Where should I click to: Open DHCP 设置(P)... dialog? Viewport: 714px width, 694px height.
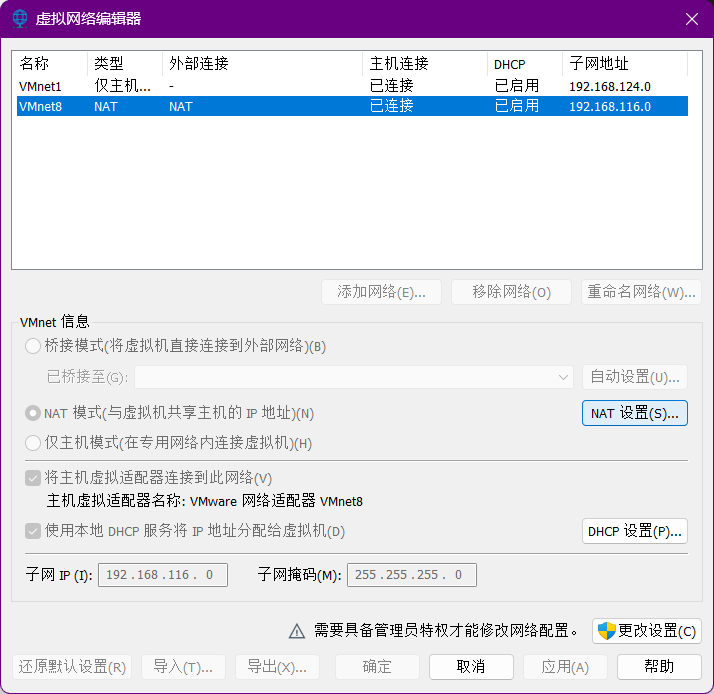point(635,531)
